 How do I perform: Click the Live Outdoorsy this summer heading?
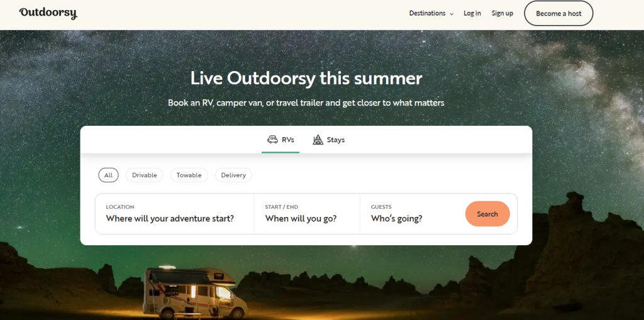306,78
